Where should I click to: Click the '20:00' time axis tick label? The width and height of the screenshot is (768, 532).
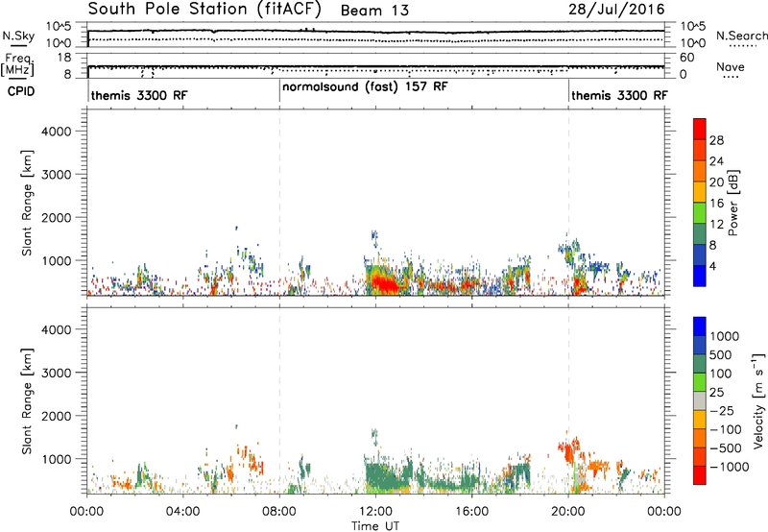pyautogui.click(x=568, y=512)
